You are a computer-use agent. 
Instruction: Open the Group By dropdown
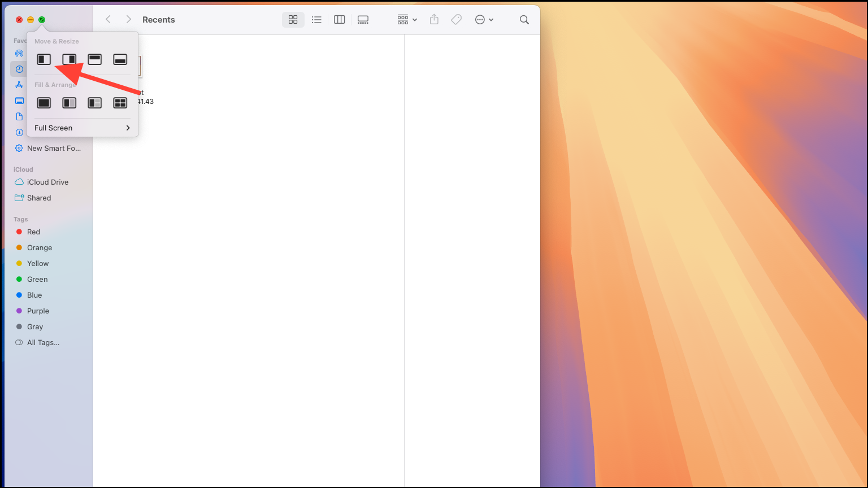point(407,20)
